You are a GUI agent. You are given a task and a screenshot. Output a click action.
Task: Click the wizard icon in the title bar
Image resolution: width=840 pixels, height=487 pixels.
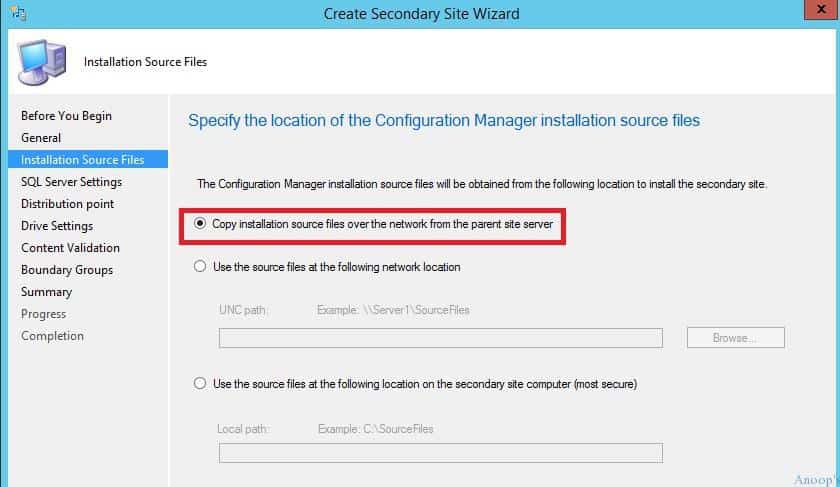point(18,13)
